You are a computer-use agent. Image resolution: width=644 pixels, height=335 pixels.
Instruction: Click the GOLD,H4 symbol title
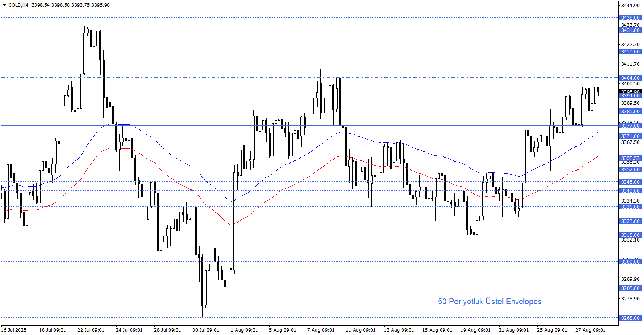tap(18, 5)
